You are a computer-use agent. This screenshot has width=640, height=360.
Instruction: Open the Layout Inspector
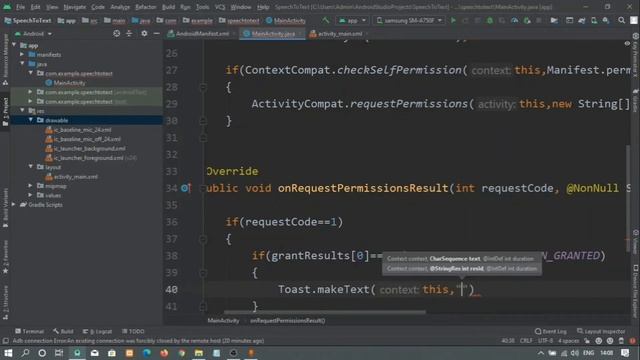[x=601, y=331]
